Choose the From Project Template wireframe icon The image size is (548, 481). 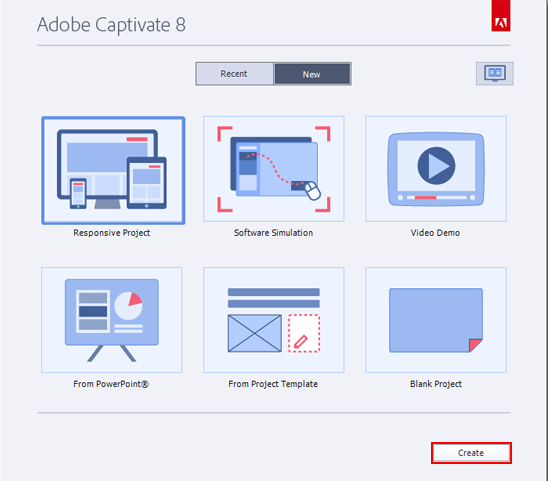pyautogui.click(x=274, y=320)
